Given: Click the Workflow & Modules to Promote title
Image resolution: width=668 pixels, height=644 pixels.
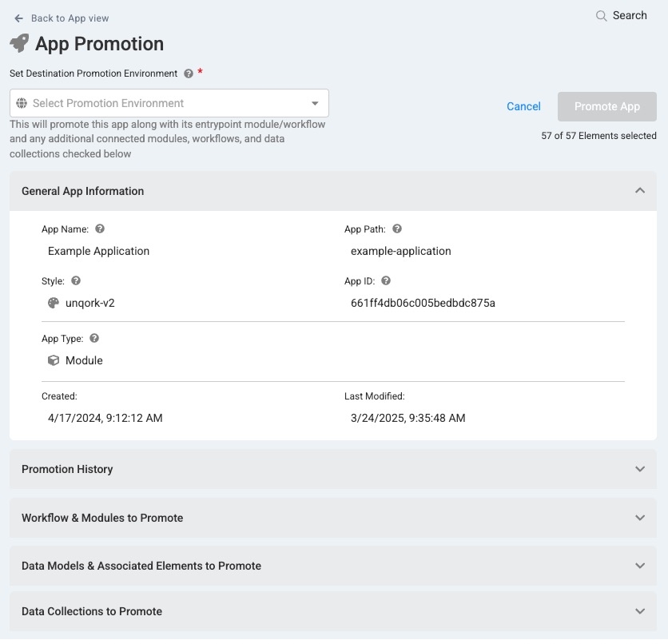Looking at the screenshot, I should (x=102, y=518).
